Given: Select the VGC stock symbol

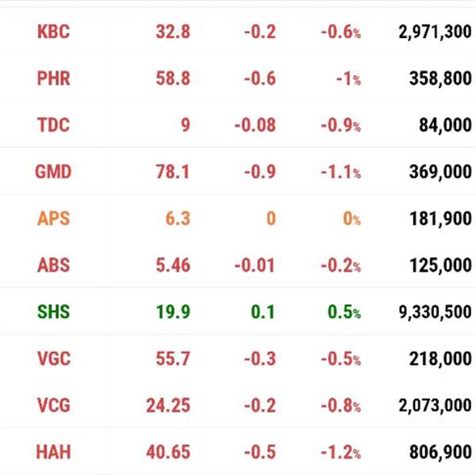Looking at the screenshot, I should click(x=54, y=359).
